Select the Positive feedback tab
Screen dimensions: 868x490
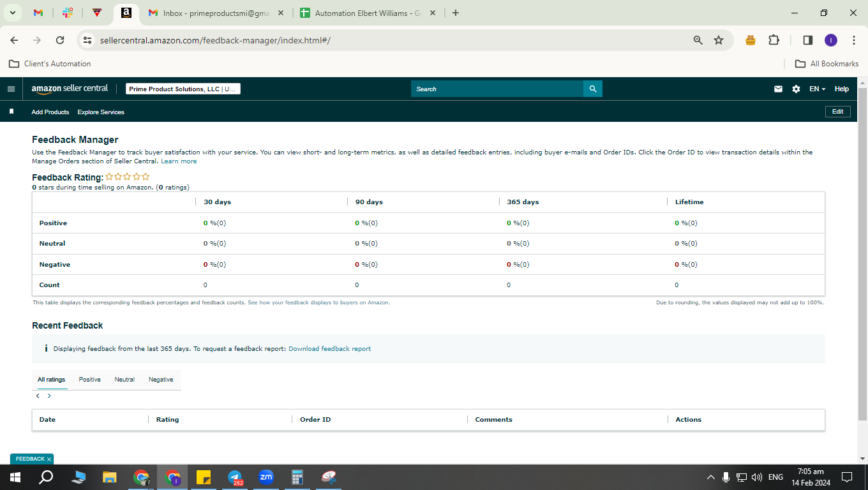coord(90,379)
